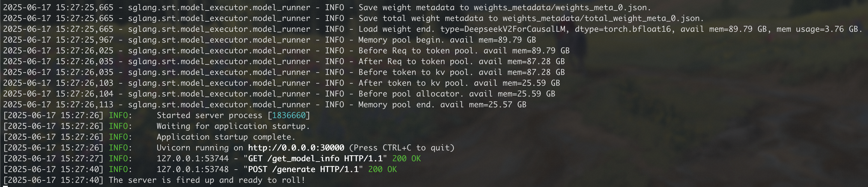Click the "POST /generate HTTP/1.1" request text
The image size is (868, 187).
(x=303, y=169)
